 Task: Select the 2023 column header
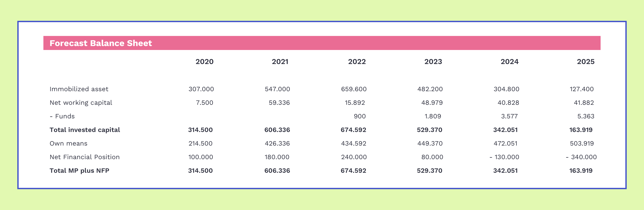433,62
